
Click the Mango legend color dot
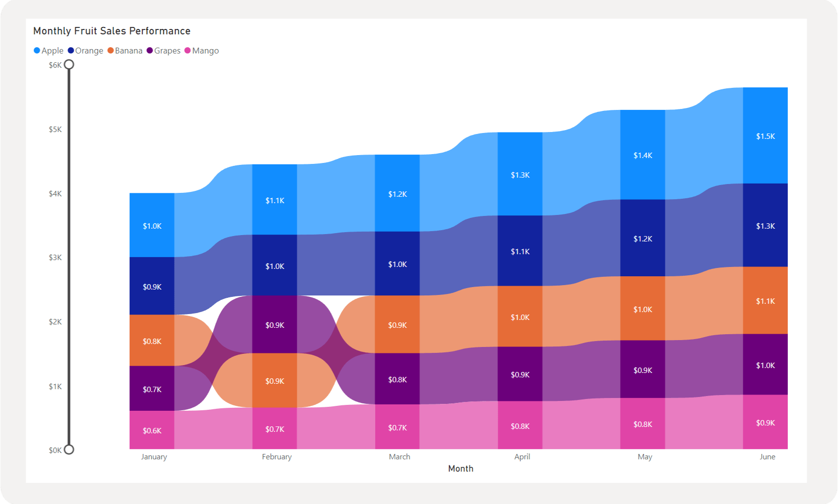(x=186, y=50)
